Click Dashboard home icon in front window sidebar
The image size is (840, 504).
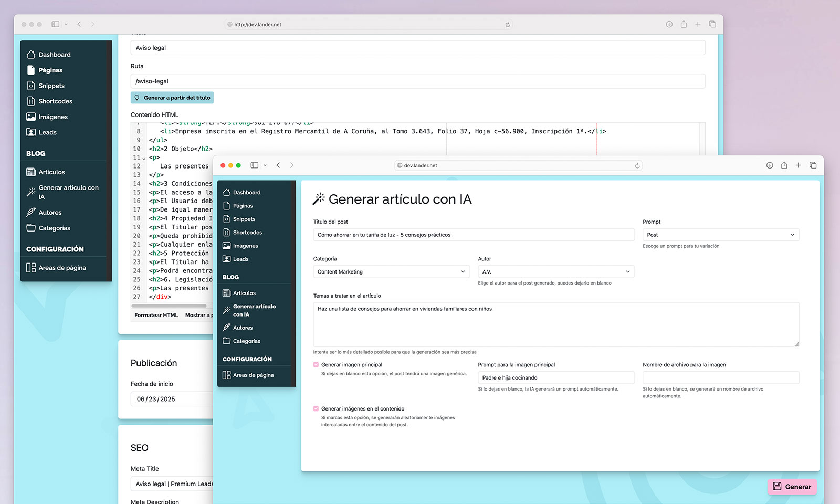pos(226,193)
